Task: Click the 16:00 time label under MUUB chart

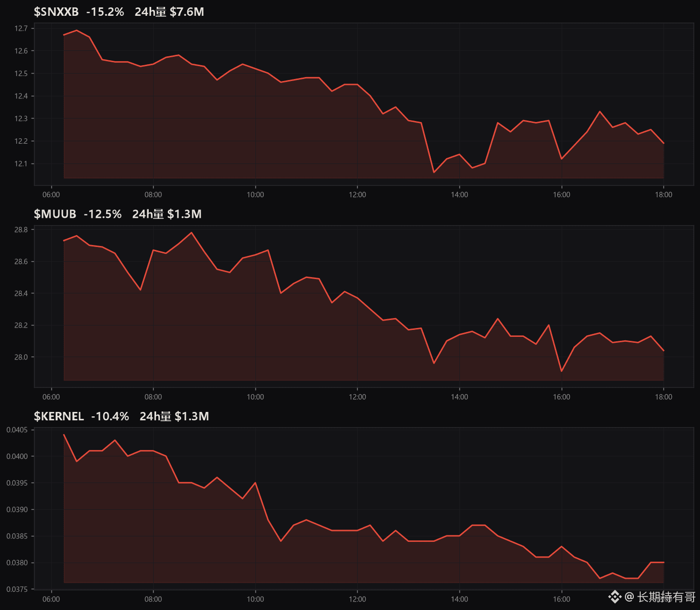Action: [x=562, y=397]
